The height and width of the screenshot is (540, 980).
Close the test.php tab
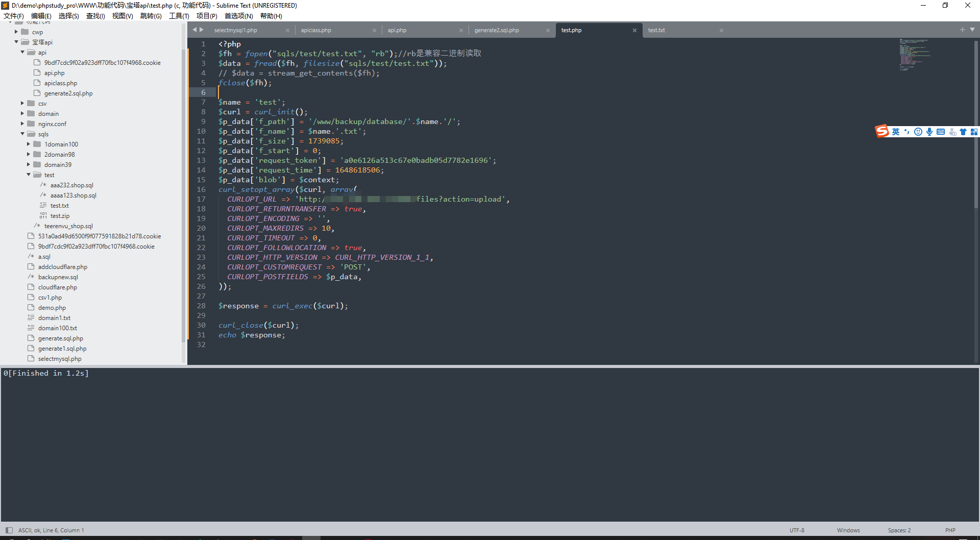tap(634, 30)
